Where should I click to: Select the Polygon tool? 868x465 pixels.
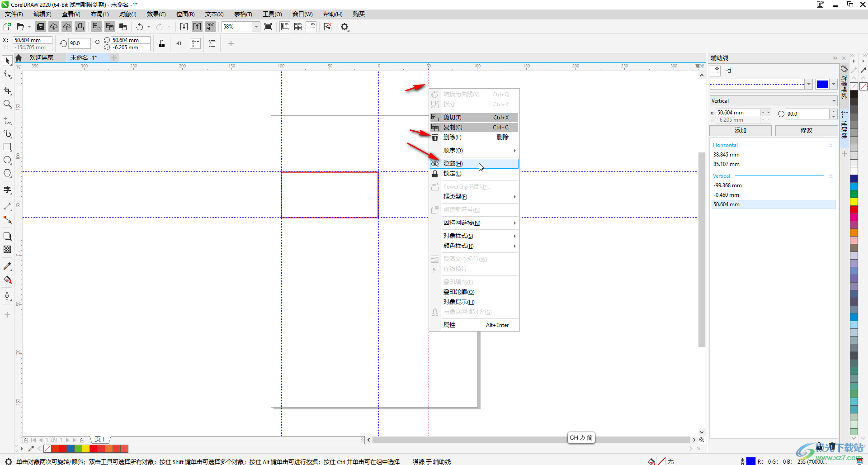click(x=7, y=173)
